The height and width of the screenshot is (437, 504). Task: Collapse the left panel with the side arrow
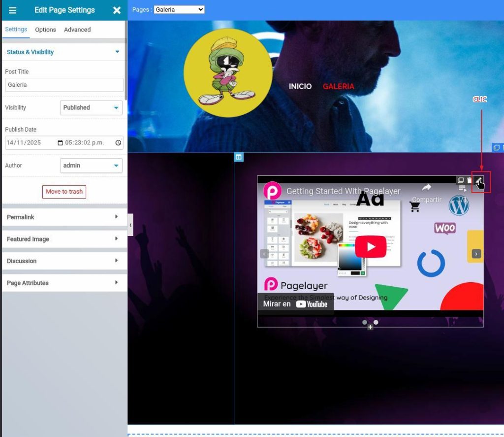click(130, 225)
